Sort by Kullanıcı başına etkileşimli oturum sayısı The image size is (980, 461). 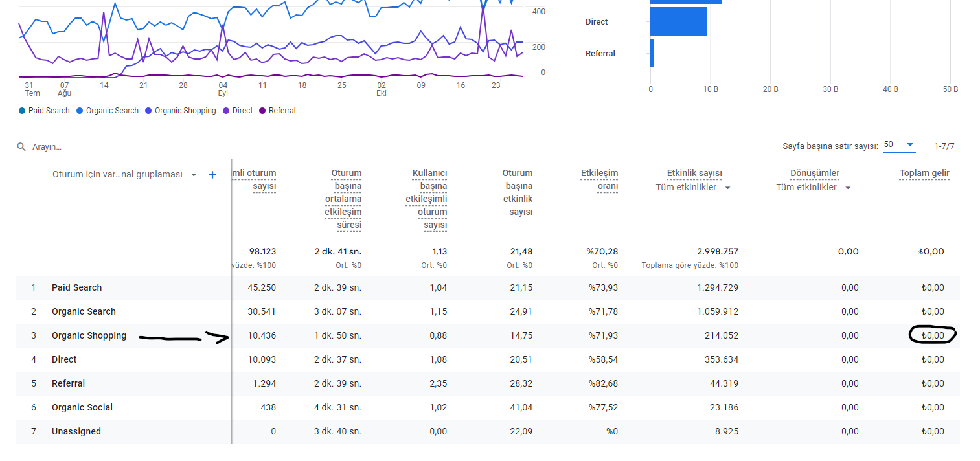click(427, 199)
